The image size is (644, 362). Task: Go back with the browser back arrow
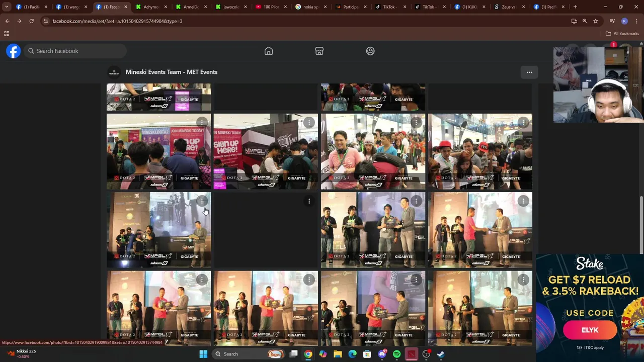click(7, 21)
